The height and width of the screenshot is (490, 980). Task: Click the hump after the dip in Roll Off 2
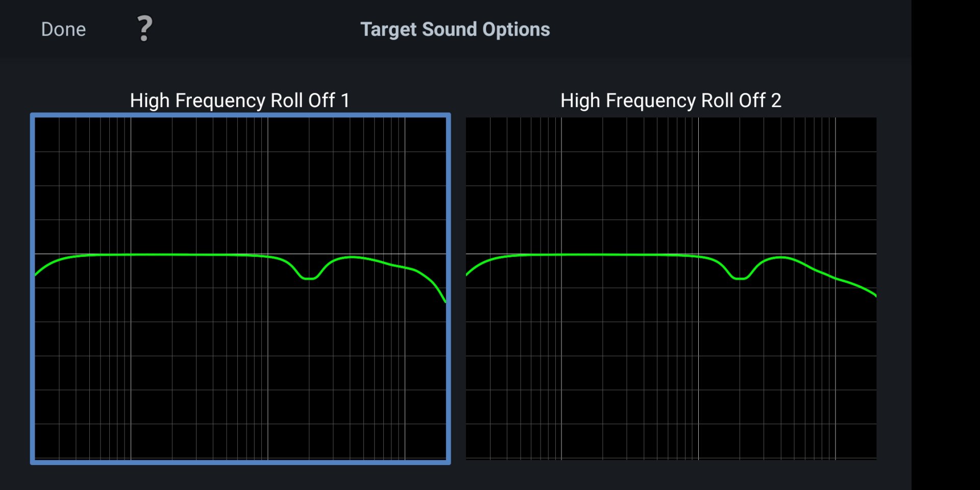click(x=781, y=257)
